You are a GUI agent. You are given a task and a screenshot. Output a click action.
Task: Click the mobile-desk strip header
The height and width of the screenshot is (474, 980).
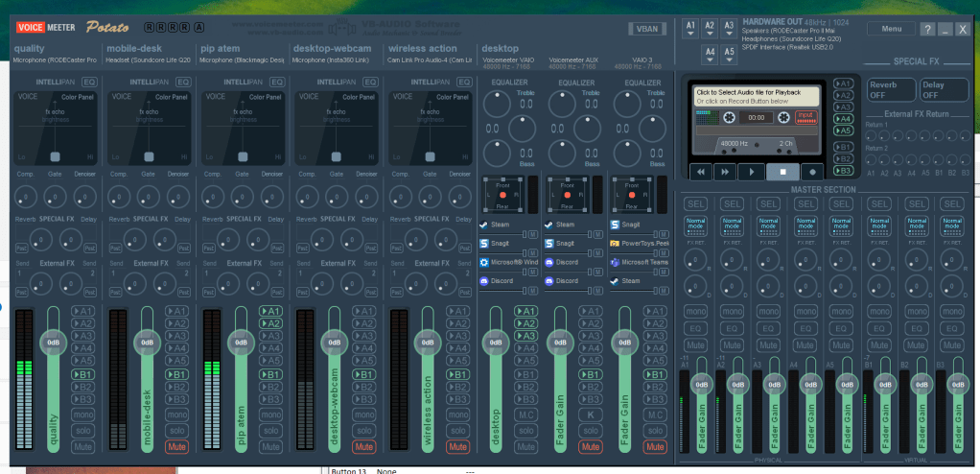tap(134, 48)
